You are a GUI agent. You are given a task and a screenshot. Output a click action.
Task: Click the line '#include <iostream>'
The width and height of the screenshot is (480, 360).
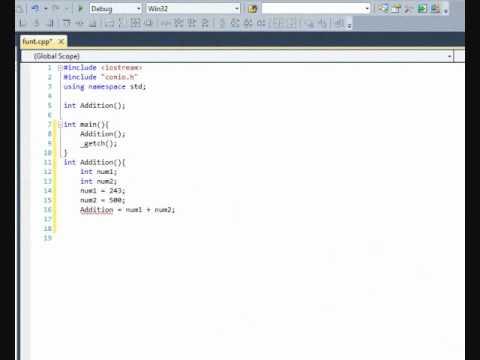[x=103, y=68]
